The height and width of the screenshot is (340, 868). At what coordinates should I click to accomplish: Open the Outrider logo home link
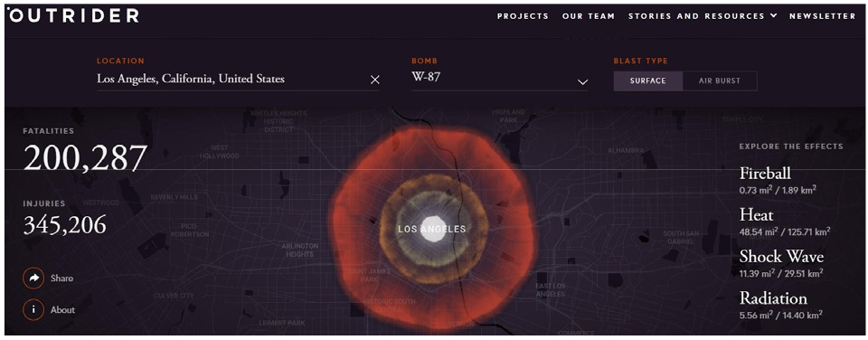point(73,16)
